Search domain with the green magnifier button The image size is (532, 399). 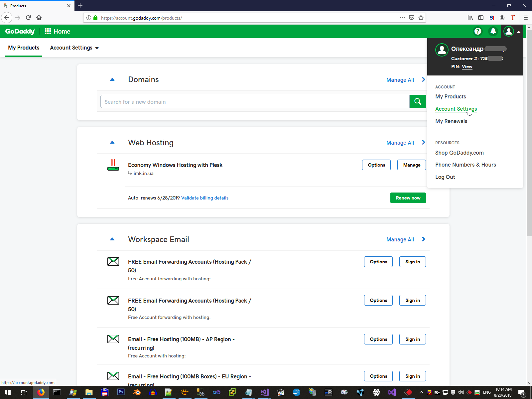click(418, 101)
